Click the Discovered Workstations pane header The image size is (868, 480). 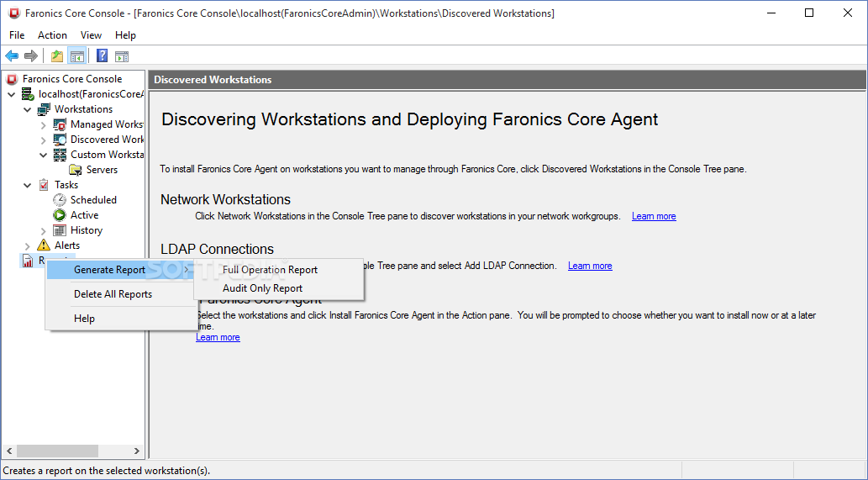click(508, 80)
